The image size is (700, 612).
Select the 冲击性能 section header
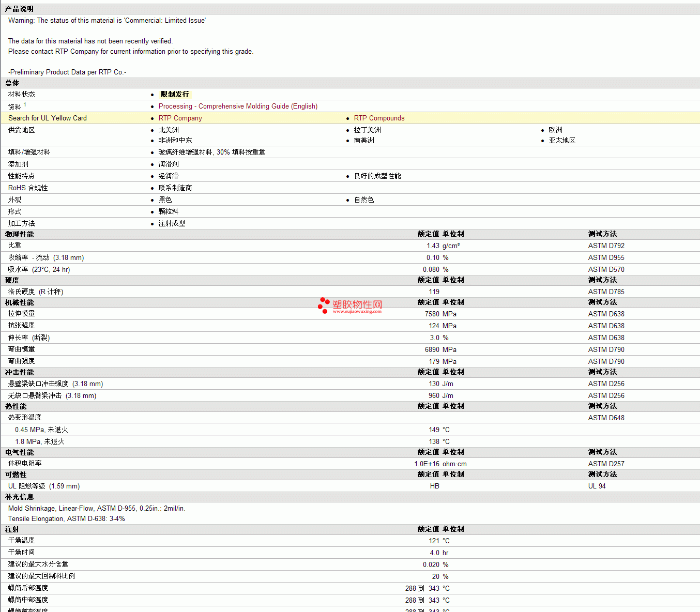(x=19, y=372)
